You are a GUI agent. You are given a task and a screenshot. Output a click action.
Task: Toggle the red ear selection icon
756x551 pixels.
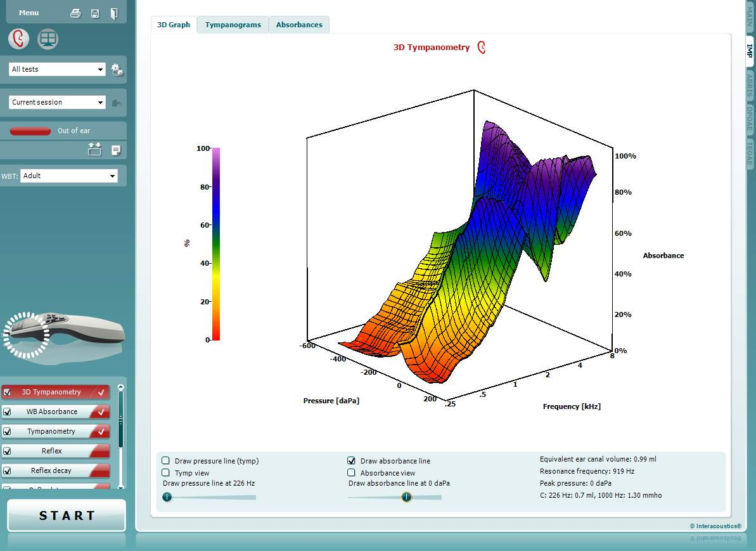19,39
